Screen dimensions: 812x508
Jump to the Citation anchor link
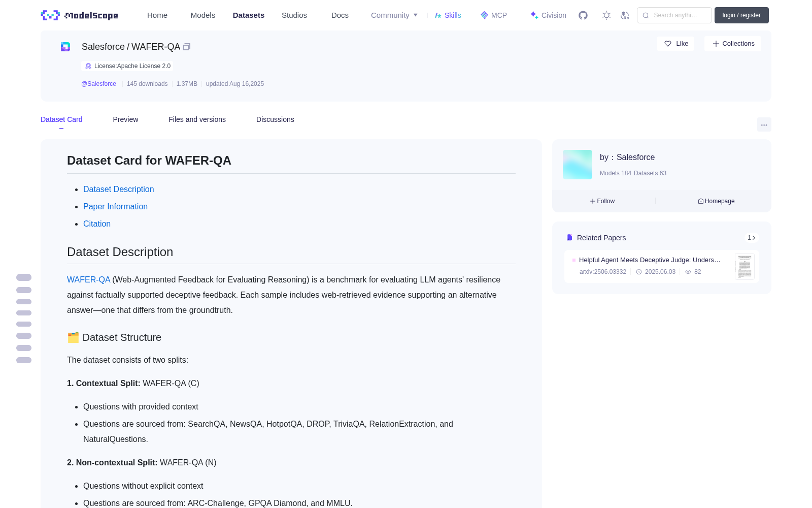click(97, 224)
